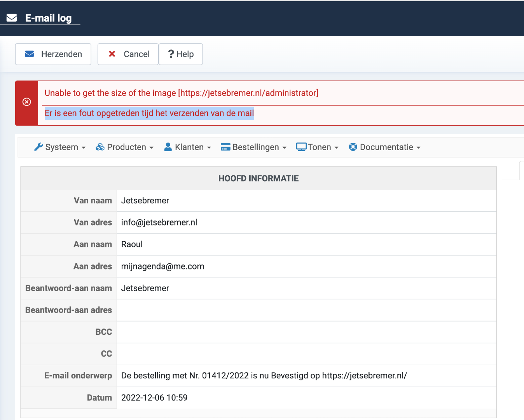524x420 pixels.
Task: Click the red X Cancel icon
Action: pos(112,54)
